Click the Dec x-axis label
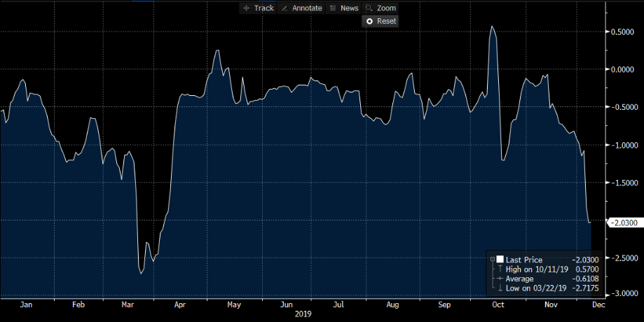Image resolution: width=644 pixels, height=322 pixels. (x=598, y=304)
